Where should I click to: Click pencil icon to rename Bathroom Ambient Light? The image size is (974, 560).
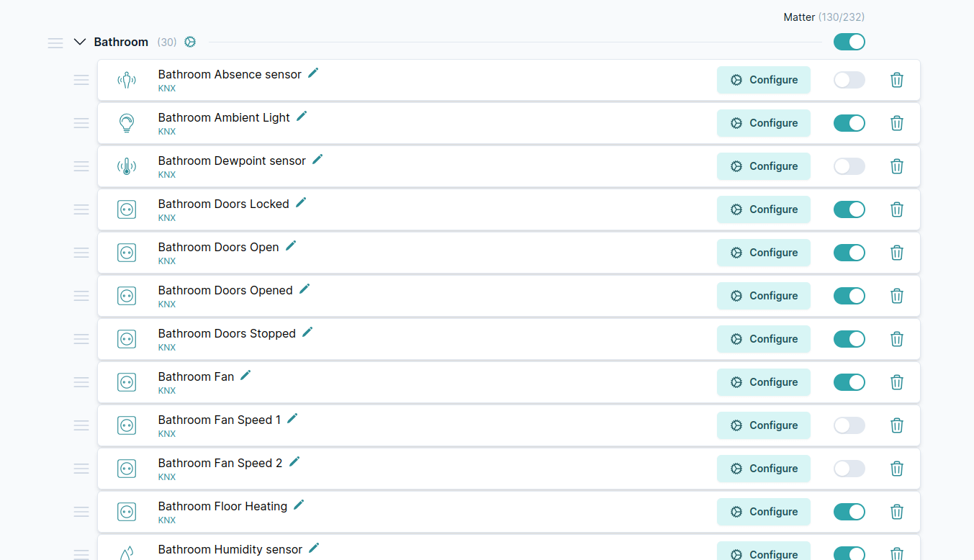point(302,117)
